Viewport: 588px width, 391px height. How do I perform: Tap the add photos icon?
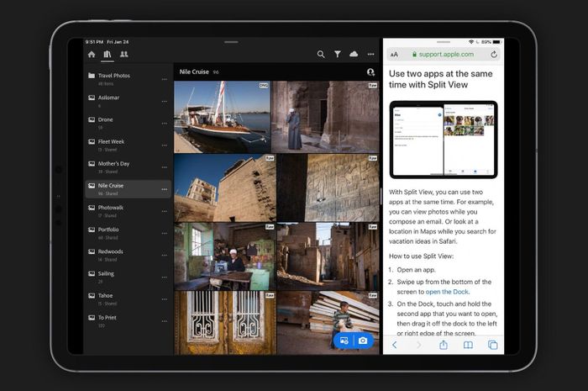pyautogui.click(x=344, y=341)
